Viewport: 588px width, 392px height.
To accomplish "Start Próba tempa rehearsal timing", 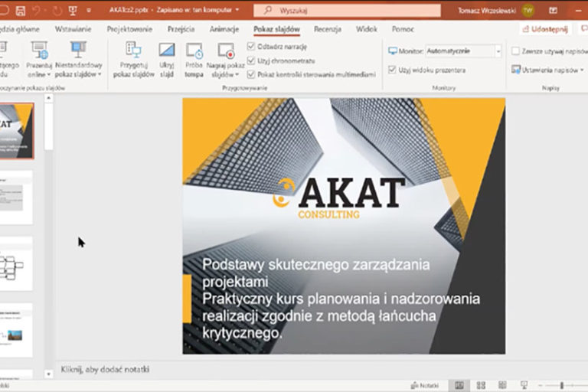I will (194, 52).
